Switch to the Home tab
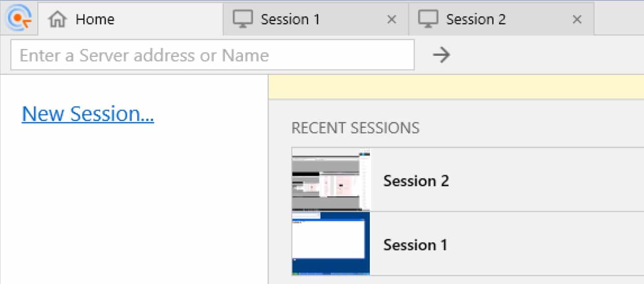 tap(130, 19)
